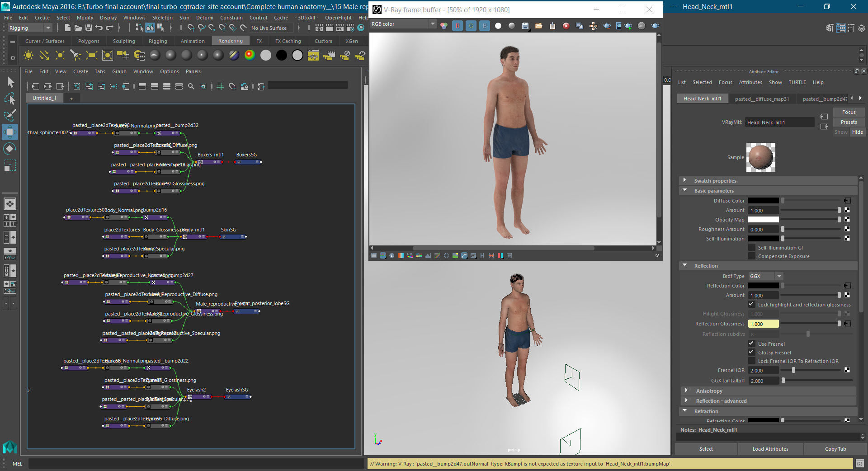This screenshot has width=868, height=471.
Task: Clear the image with red X in frame buffer
Action: pos(566,26)
